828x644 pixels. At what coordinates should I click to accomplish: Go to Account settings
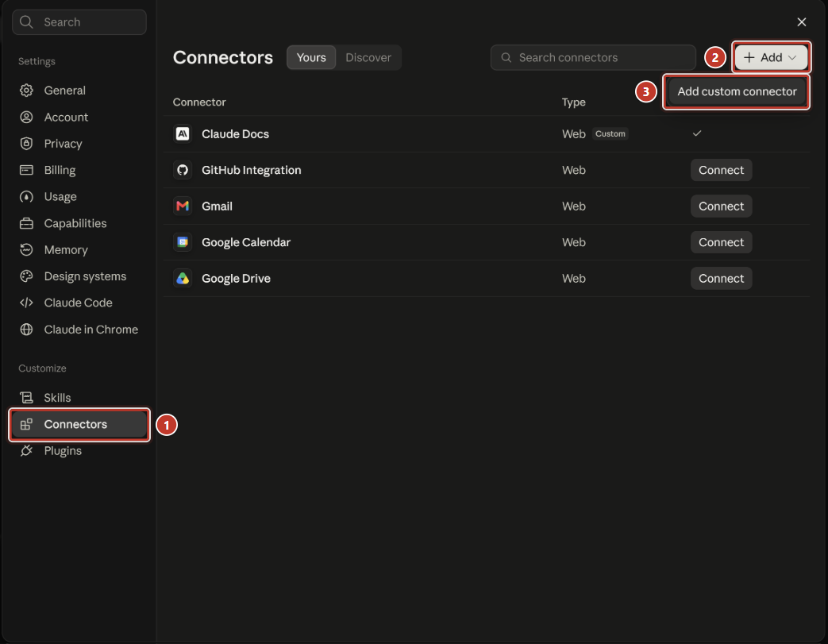[x=79, y=117]
